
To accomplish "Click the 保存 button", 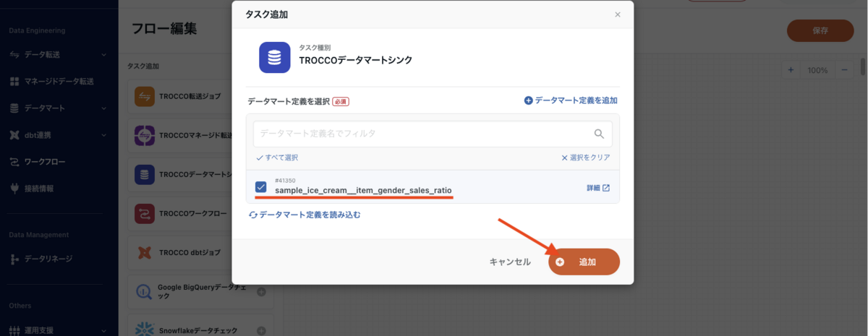I will (x=820, y=31).
